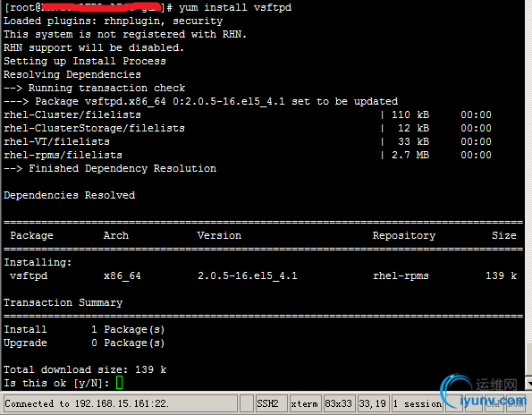532x415 pixels.
Task: Click 'Upgrade 0 Package(s)' line
Action: 84,343
